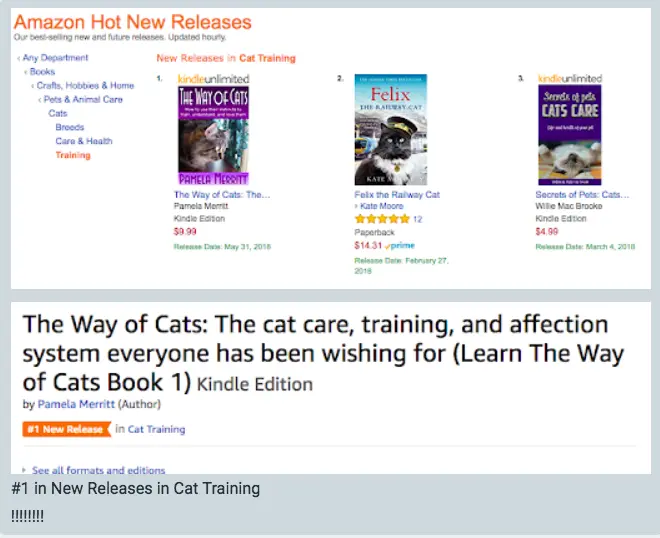Open the Pets & Animal Care category
This screenshot has height=538, width=660.
click(x=83, y=100)
